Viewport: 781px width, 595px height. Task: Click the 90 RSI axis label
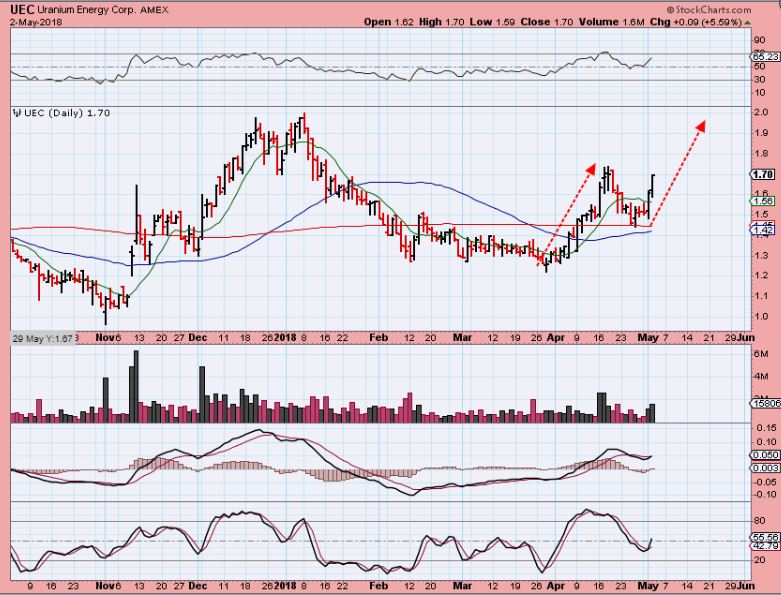coord(760,40)
